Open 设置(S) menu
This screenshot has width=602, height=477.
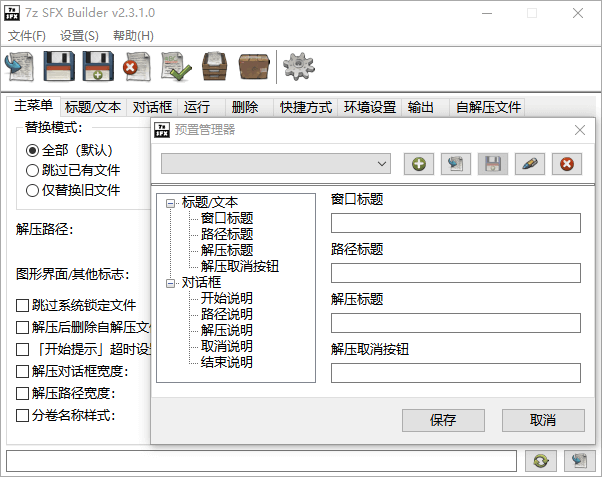coord(79,36)
